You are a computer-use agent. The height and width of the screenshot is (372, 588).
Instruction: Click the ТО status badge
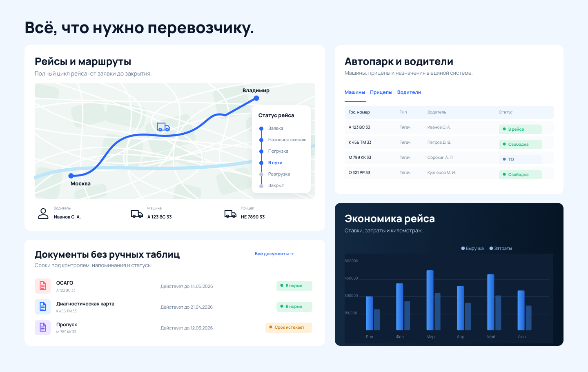520,159
